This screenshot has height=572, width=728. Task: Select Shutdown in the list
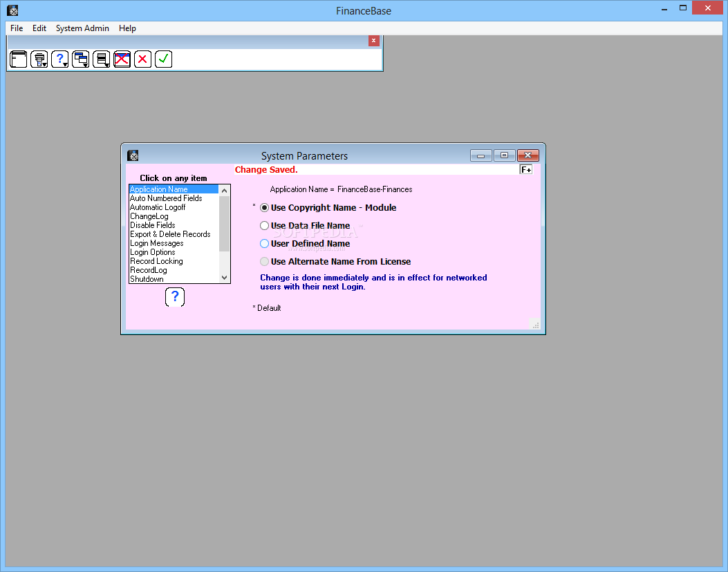pos(174,279)
